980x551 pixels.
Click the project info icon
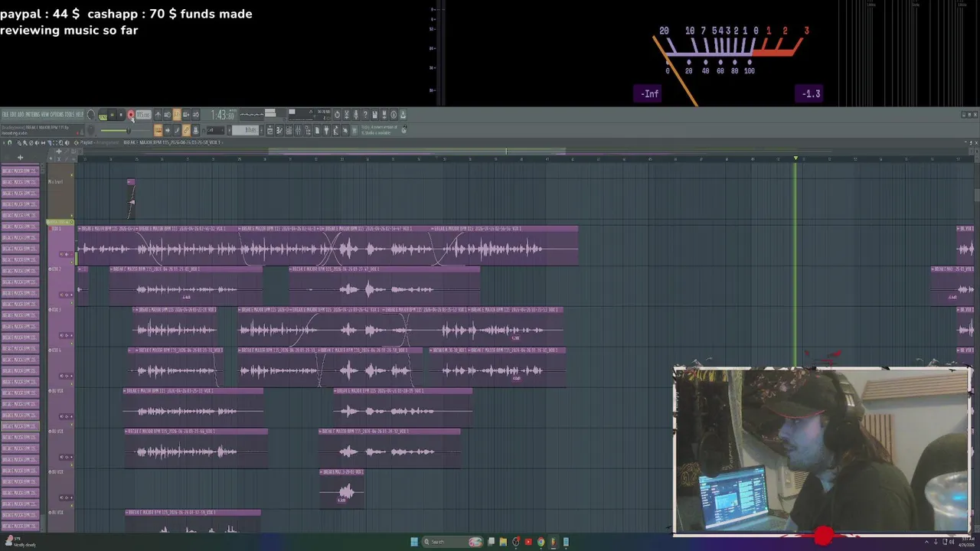394,115
